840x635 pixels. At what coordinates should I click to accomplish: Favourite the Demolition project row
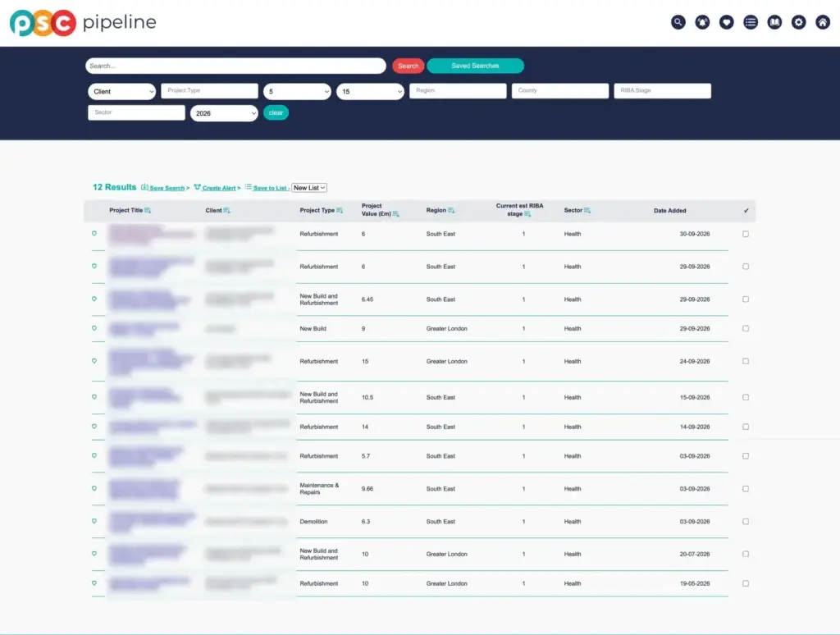click(x=94, y=521)
